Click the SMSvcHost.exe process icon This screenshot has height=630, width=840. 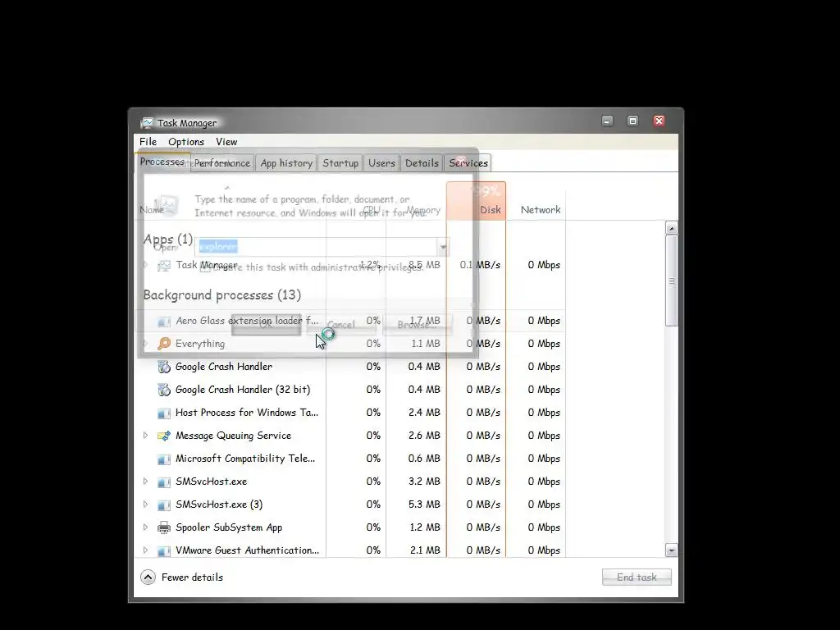[164, 482]
